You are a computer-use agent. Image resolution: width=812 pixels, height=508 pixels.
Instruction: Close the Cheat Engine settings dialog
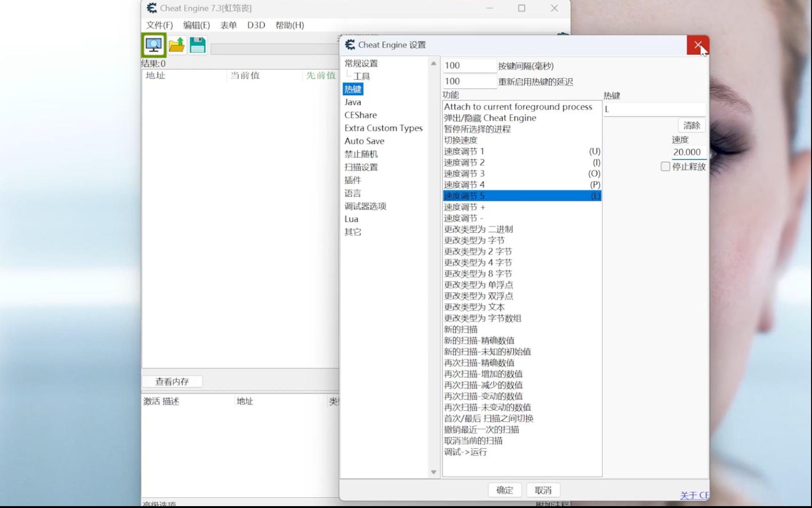[x=698, y=45]
